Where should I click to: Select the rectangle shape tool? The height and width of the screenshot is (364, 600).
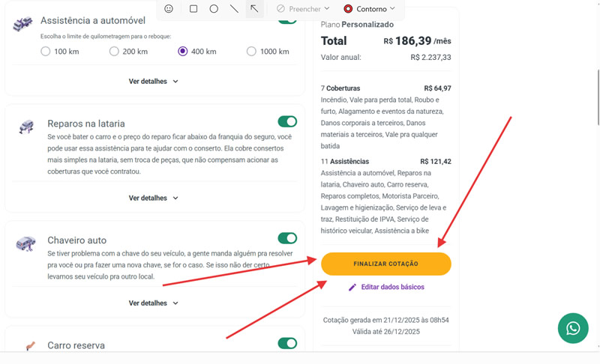tap(193, 8)
